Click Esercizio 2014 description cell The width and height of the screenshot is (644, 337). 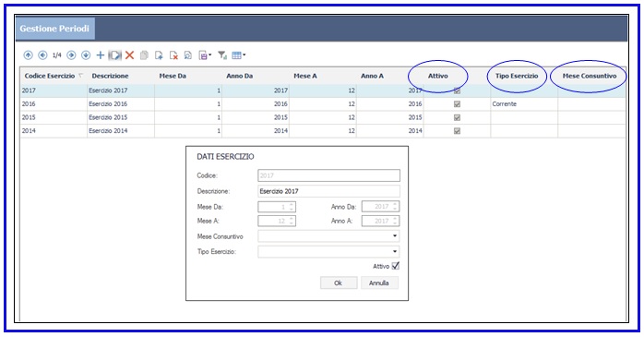click(x=121, y=131)
